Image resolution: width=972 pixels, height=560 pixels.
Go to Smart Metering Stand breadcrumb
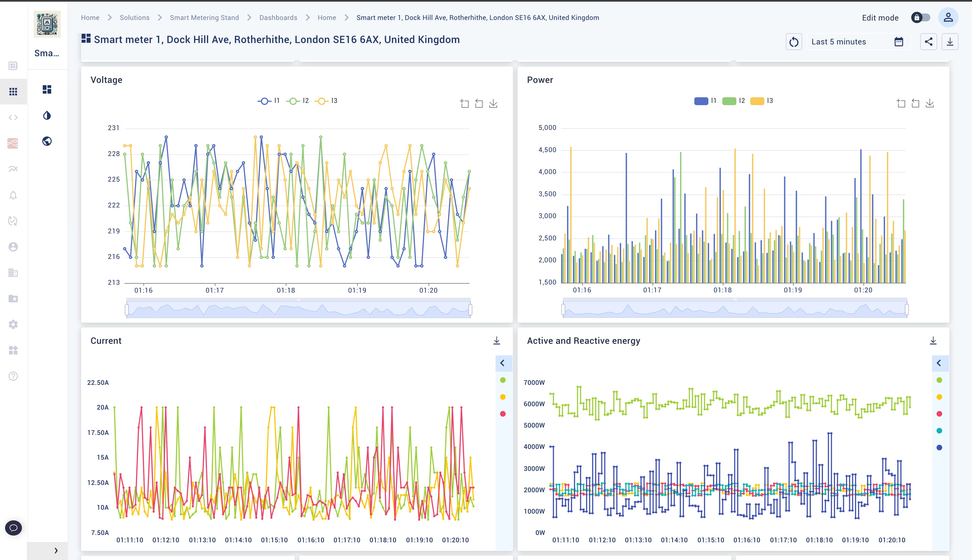[204, 18]
